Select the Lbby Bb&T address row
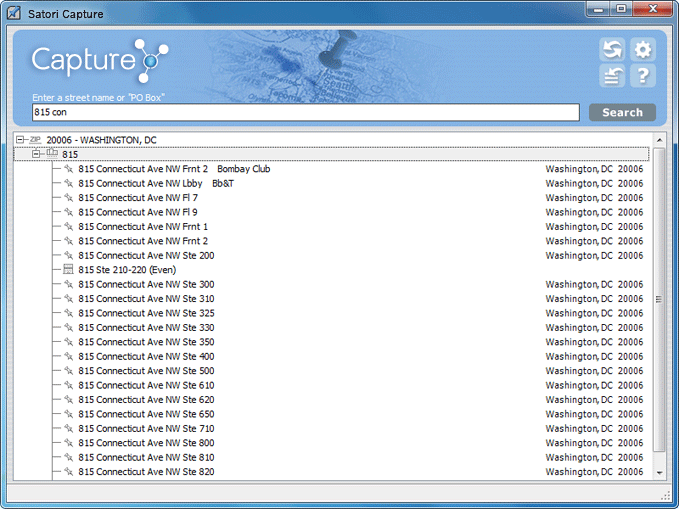Screen dimensions: 679x509 [x=156, y=183]
